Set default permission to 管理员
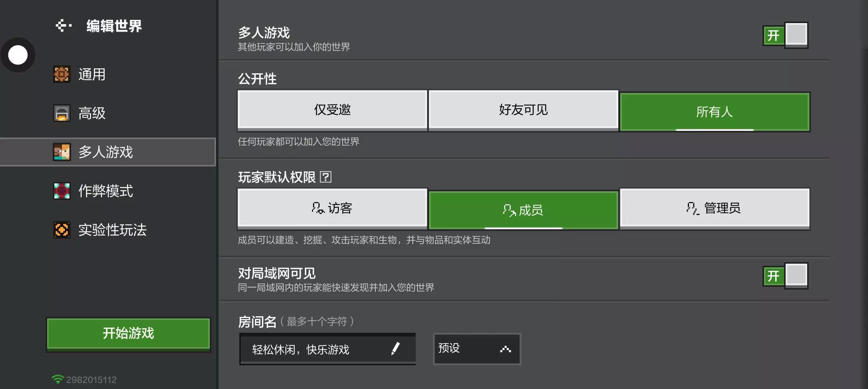The height and width of the screenshot is (389, 868). [x=714, y=208]
